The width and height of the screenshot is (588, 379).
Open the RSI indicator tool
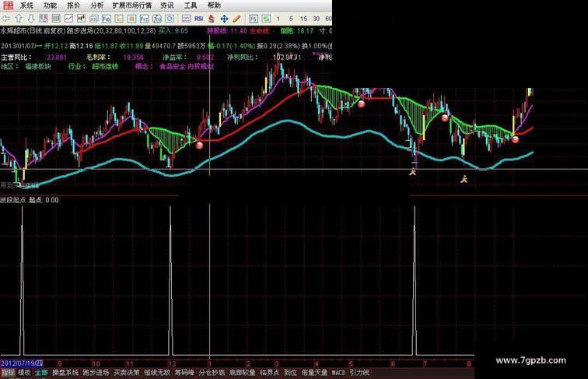199,19
